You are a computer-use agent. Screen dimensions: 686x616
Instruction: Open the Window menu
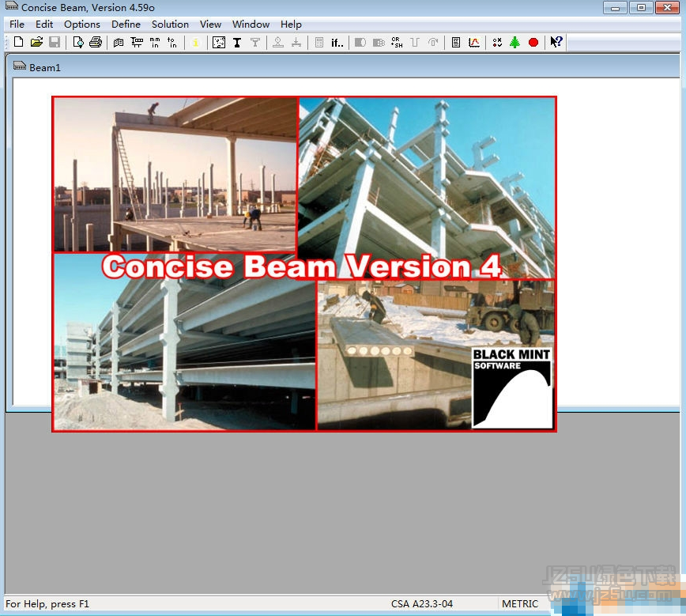[x=251, y=24]
